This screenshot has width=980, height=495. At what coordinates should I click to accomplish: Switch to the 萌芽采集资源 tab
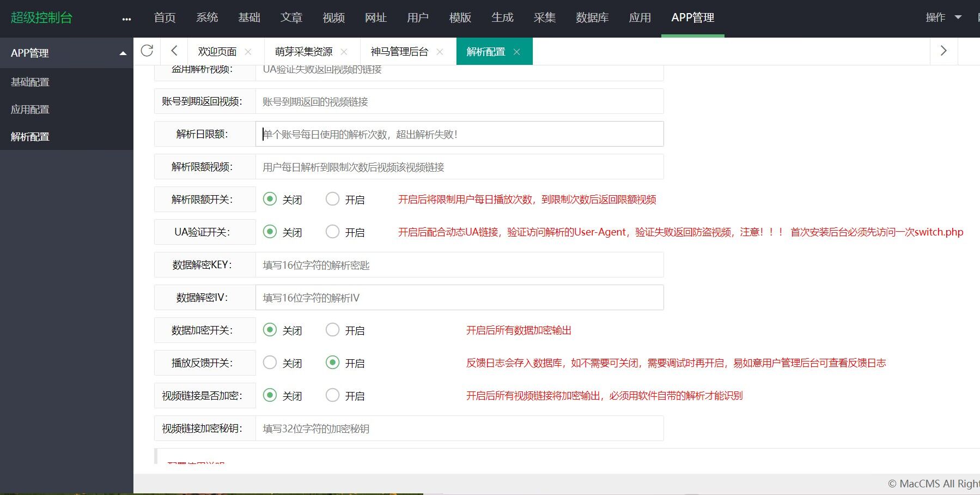tap(303, 52)
